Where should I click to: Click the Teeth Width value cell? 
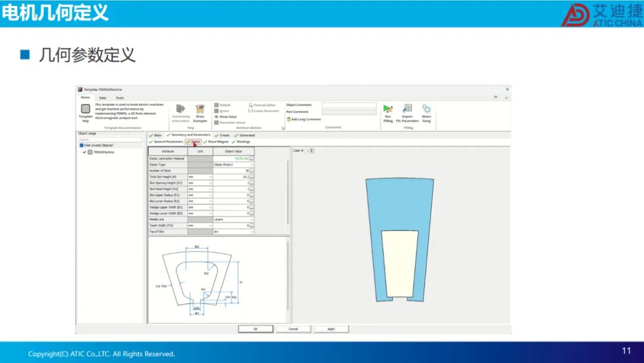click(x=231, y=226)
